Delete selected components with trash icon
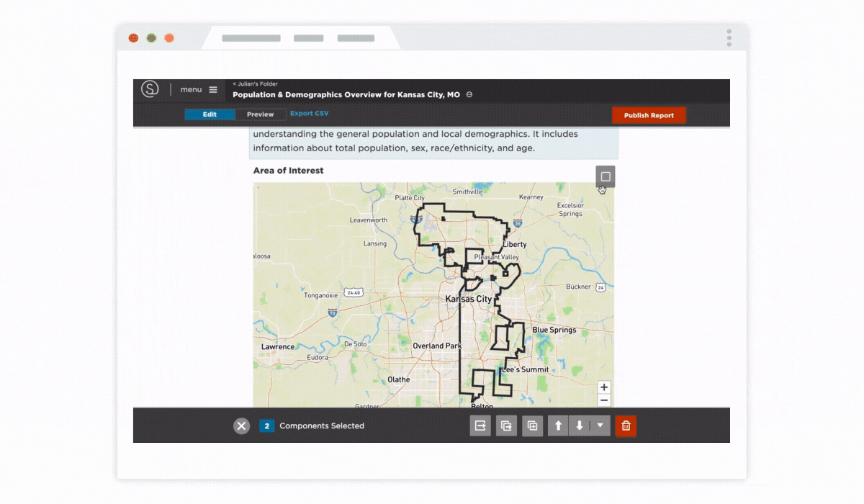 point(626,426)
